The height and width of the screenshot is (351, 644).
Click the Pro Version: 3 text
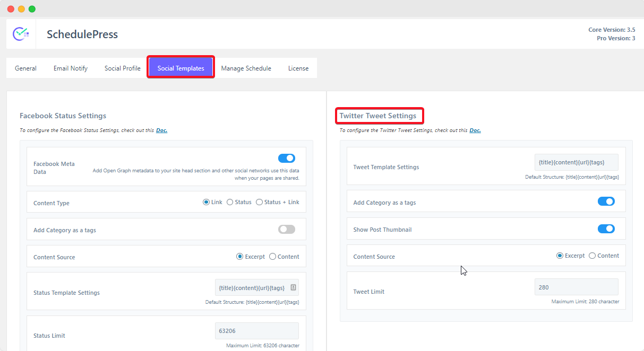[615, 38]
